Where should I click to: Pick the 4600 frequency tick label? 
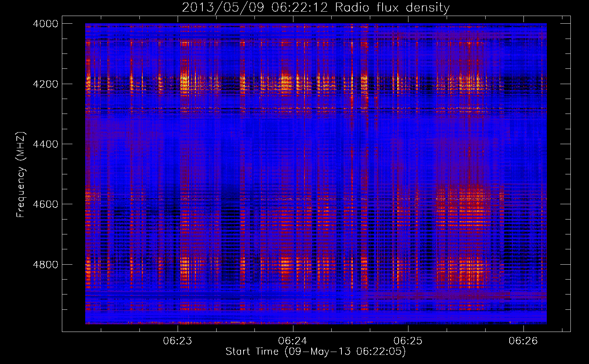point(46,204)
